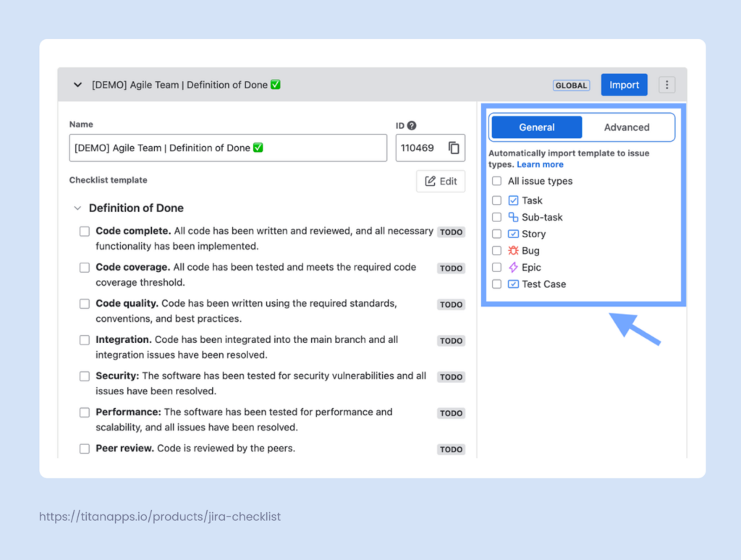The image size is (741, 560).
Task: Enable the All issue types checkbox
Action: coord(496,181)
